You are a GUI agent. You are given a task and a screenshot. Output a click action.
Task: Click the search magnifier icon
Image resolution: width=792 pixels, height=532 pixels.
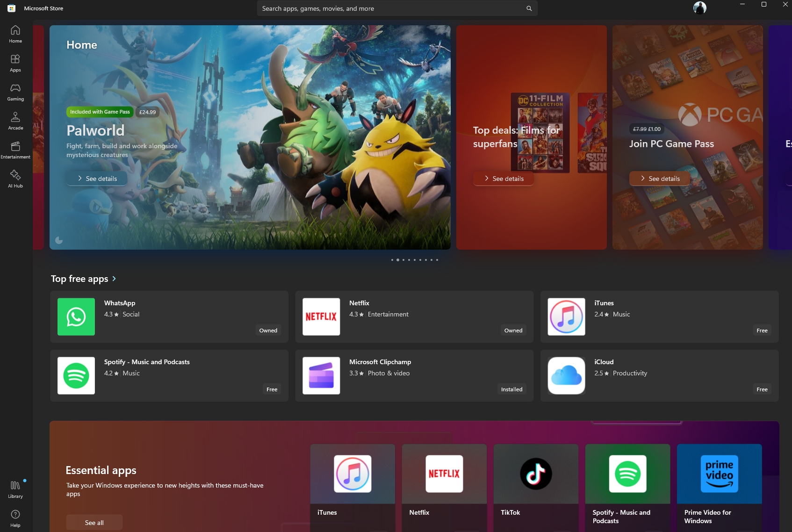[529, 8]
